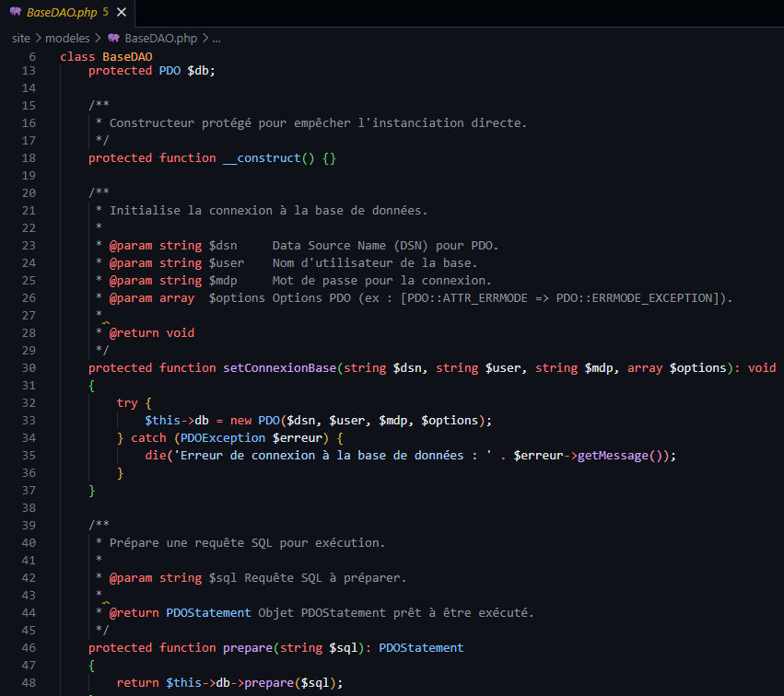Screen dimensions: 784x696
Task: Open the 'modeles' breadcrumb folder
Action: click(x=67, y=38)
